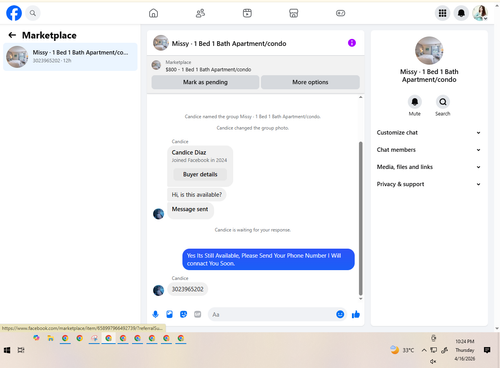Click 'Hi, is this available?' message

(x=197, y=195)
